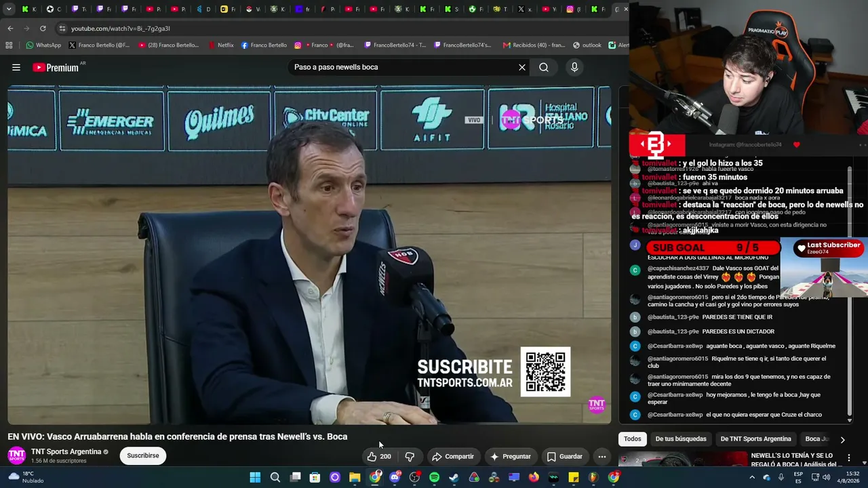Open Spotify from the taskbar
The height and width of the screenshot is (488, 868).
(434, 477)
